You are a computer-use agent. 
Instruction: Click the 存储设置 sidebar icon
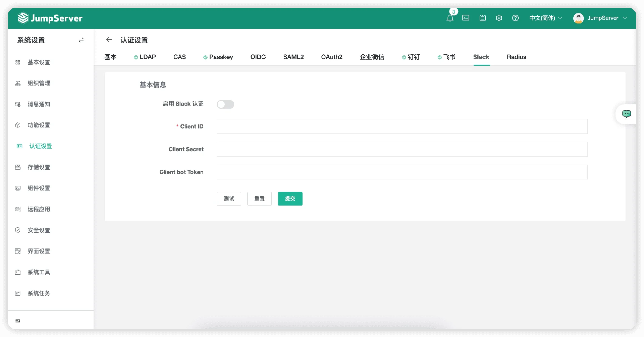(18, 167)
